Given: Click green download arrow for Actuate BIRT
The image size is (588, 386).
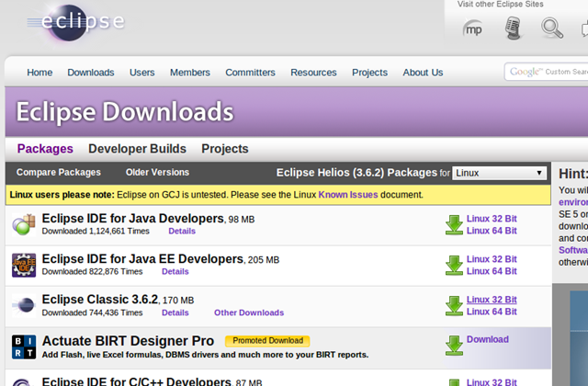Looking at the screenshot, I should click(454, 346).
